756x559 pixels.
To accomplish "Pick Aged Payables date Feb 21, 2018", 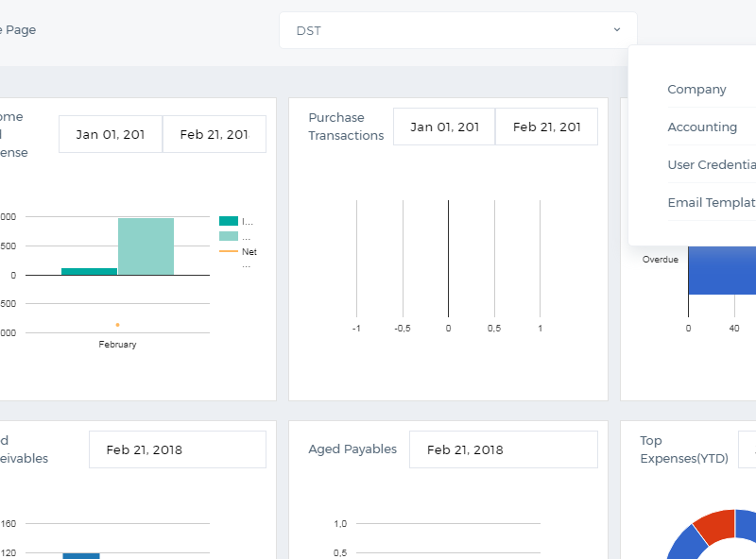I will coord(504,449).
